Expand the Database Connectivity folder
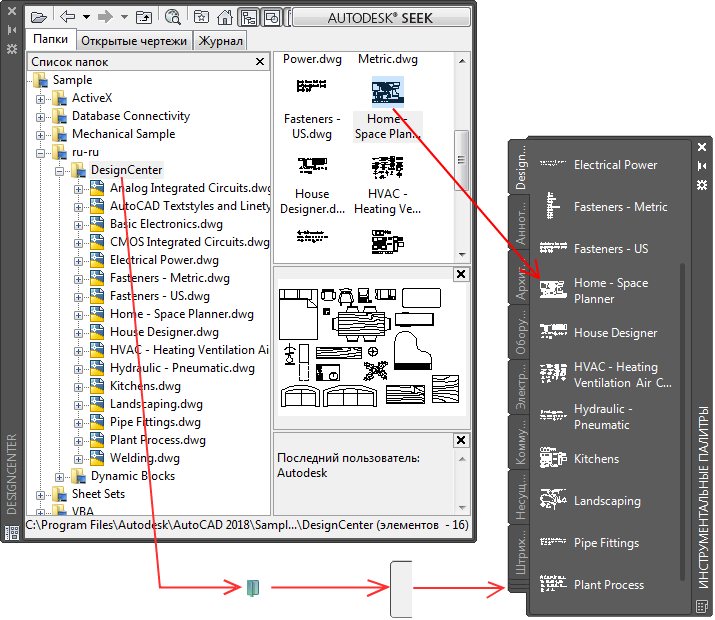Image resolution: width=715 pixels, height=620 pixels. (41, 117)
